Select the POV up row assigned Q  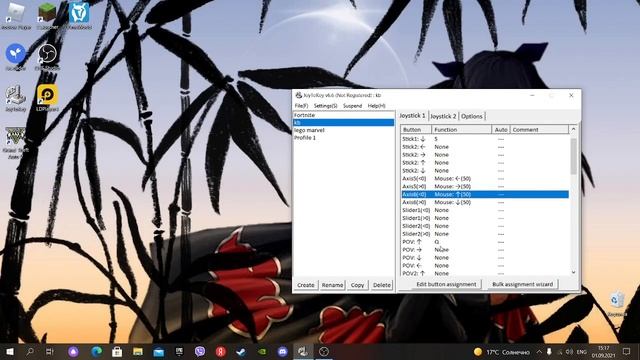[x=485, y=242]
